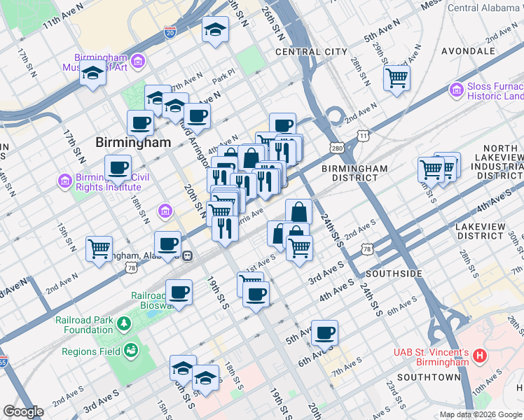Select the school marker over Birmingham Museum of Art

click(93, 73)
